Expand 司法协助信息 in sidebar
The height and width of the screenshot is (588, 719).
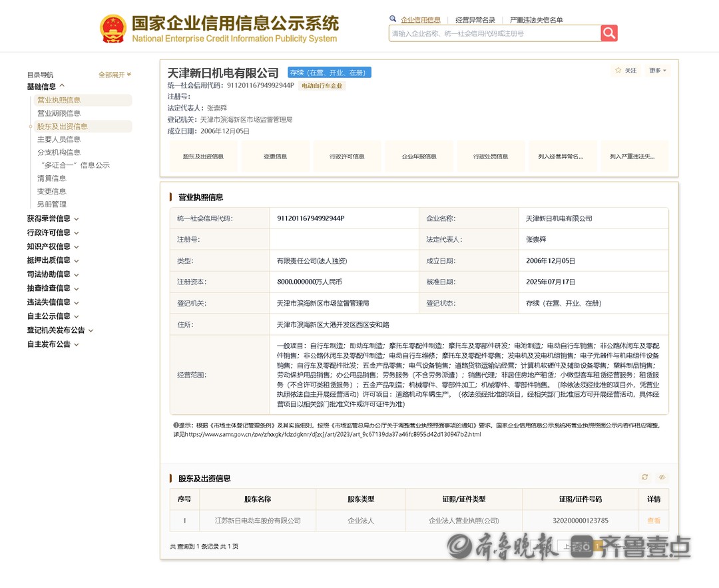click(x=53, y=274)
